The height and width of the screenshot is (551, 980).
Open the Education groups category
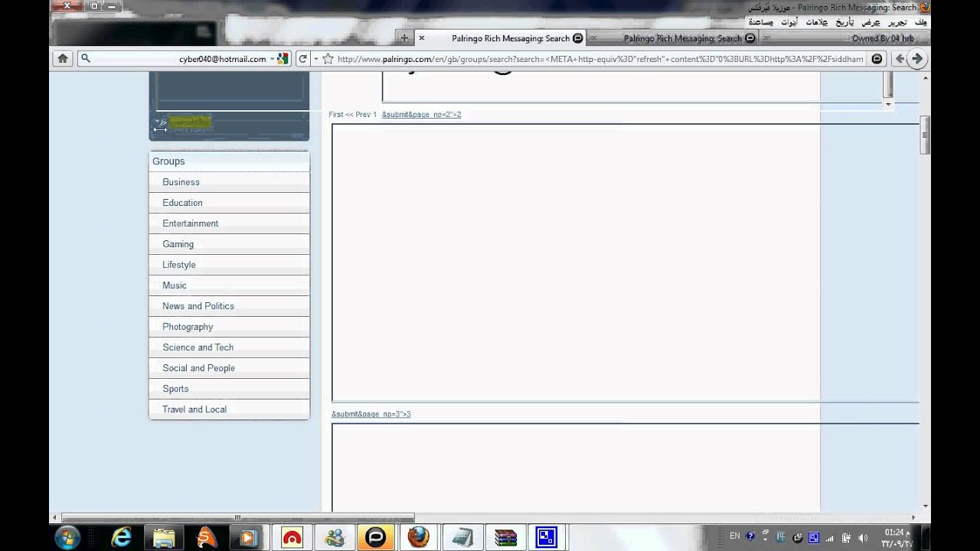click(229, 203)
